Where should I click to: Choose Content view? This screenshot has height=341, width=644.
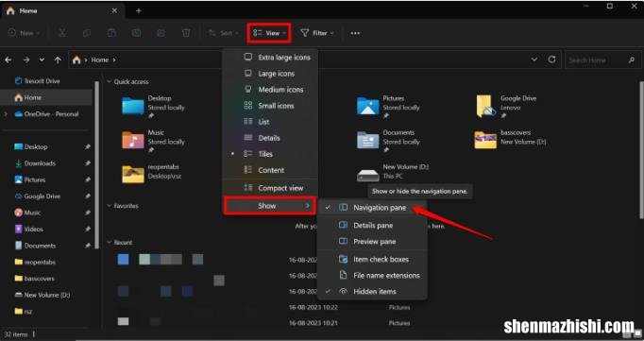[x=270, y=170]
